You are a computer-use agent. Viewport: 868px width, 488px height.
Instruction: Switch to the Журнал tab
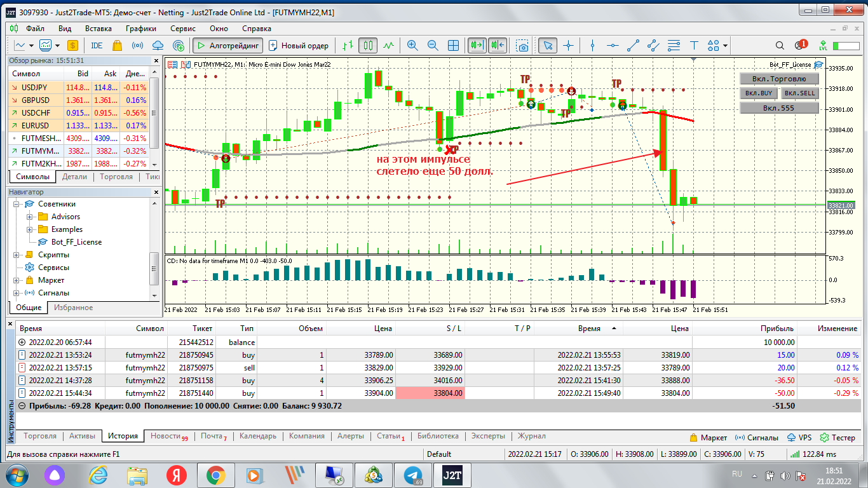tap(531, 436)
